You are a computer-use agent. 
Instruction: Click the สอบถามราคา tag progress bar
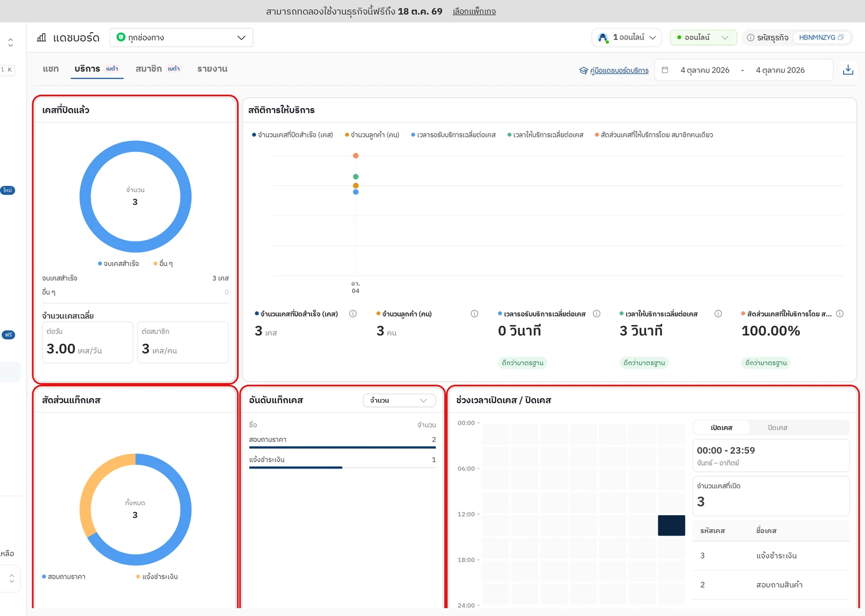(342, 448)
